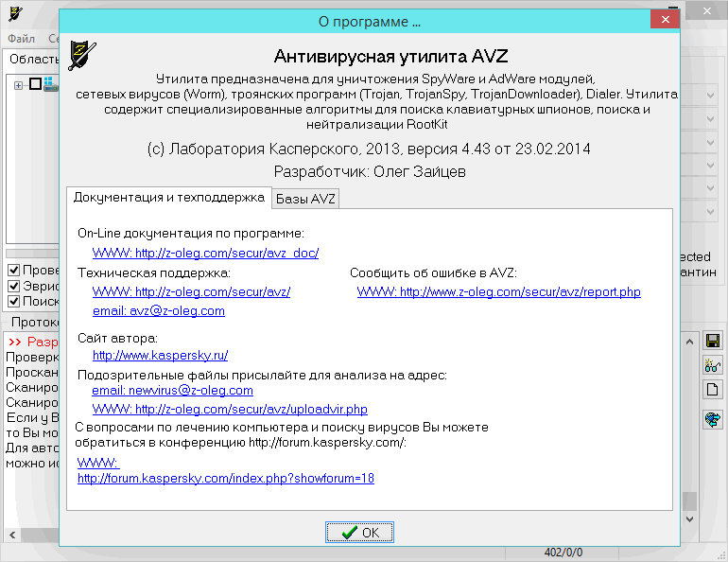Toggle the tree node checkbox in the search area
The image size is (728, 562).
(x=35, y=84)
